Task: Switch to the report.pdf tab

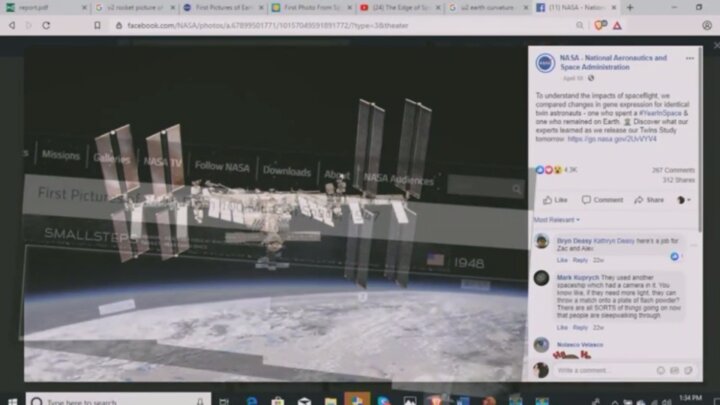Action: (45, 7)
